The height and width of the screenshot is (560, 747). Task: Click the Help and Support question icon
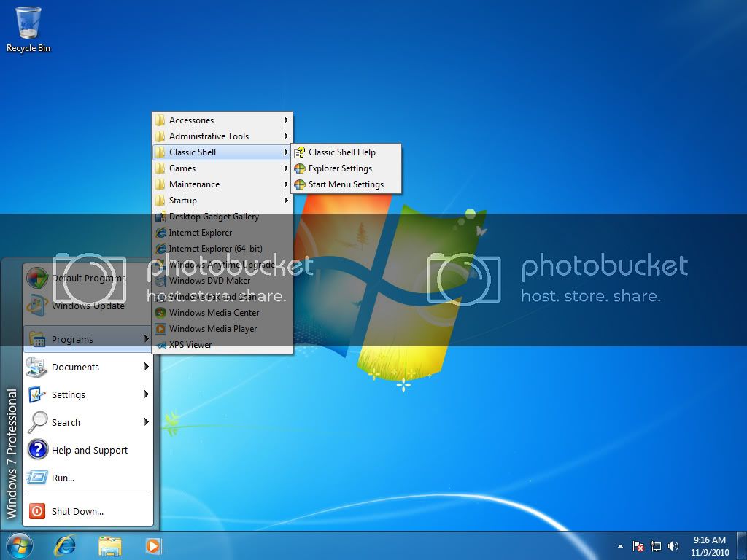point(37,449)
